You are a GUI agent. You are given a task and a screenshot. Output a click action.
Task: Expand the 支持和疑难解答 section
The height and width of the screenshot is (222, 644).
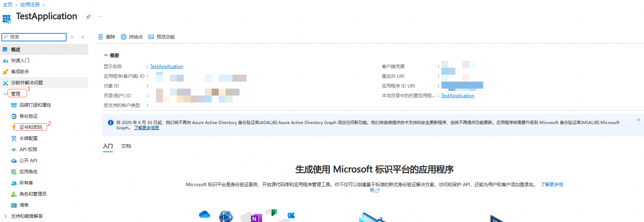(x=5, y=216)
